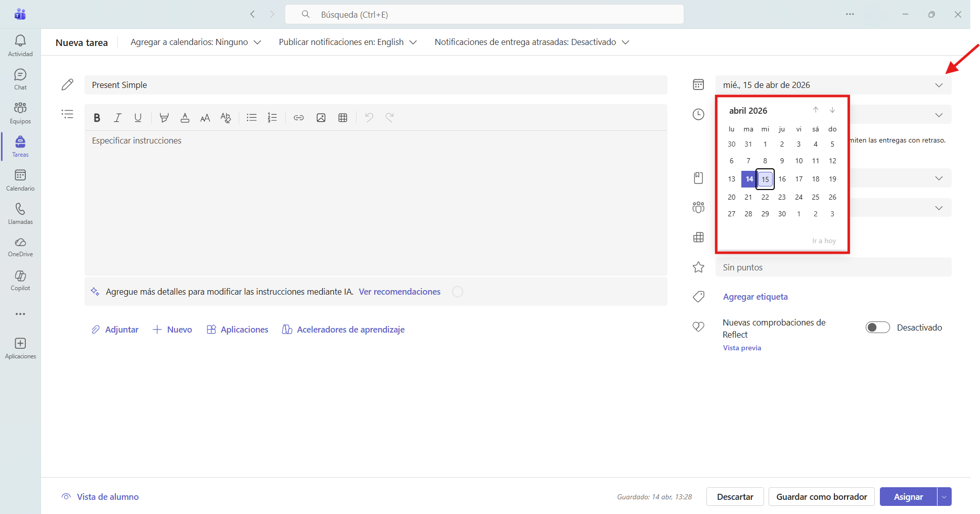Click the Asignar button
The height and width of the screenshot is (514, 980).
[908, 497]
